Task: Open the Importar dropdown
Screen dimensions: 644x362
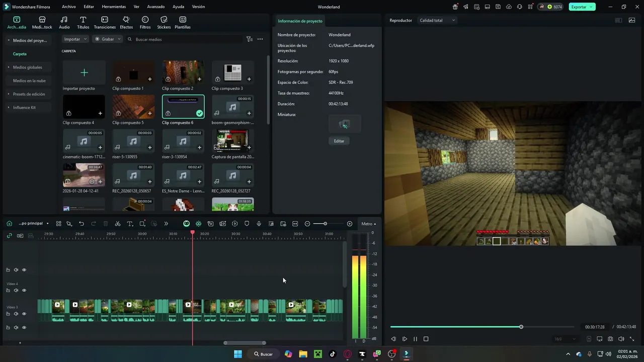Action: pos(75,39)
